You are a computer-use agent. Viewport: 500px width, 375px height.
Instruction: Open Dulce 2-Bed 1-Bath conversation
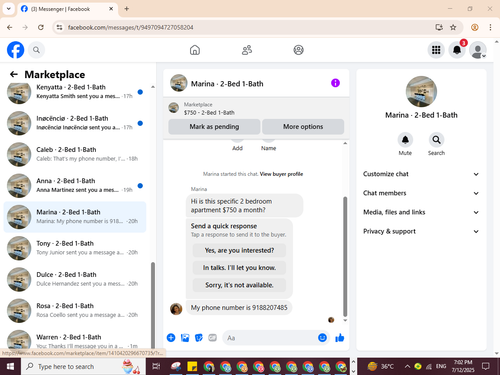75,279
